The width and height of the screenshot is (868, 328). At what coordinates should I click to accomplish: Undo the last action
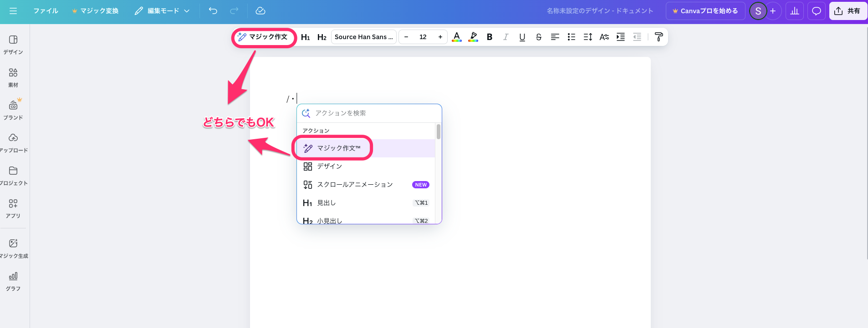click(x=213, y=11)
